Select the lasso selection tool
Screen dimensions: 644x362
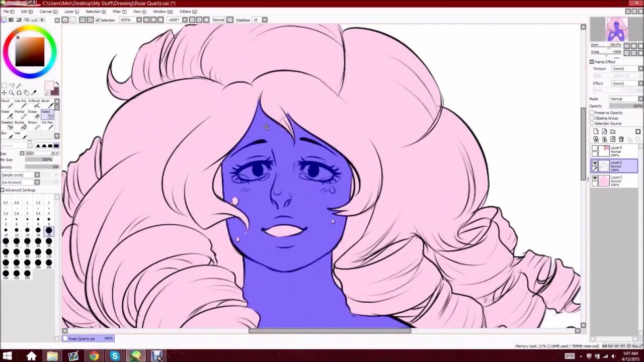pos(12,85)
